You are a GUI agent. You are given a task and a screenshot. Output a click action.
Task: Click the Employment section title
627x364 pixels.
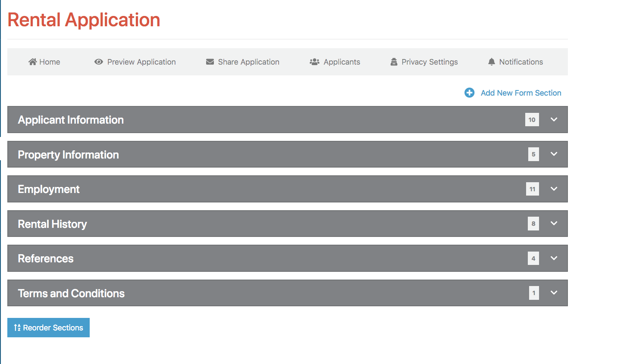pos(49,189)
